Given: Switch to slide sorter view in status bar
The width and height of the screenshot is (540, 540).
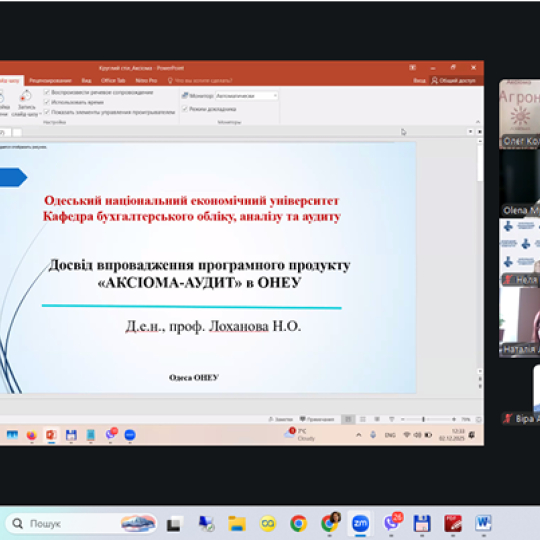Looking at the screenshot, I should pos(363,419).
